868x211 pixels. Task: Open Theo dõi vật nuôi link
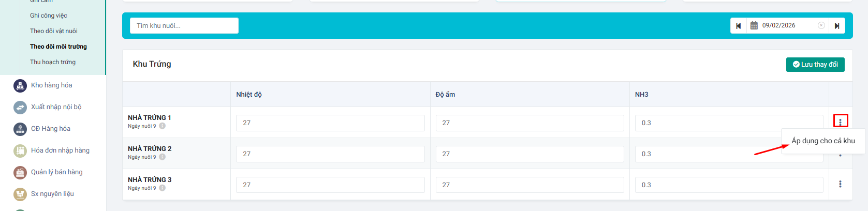coord(53,31)
